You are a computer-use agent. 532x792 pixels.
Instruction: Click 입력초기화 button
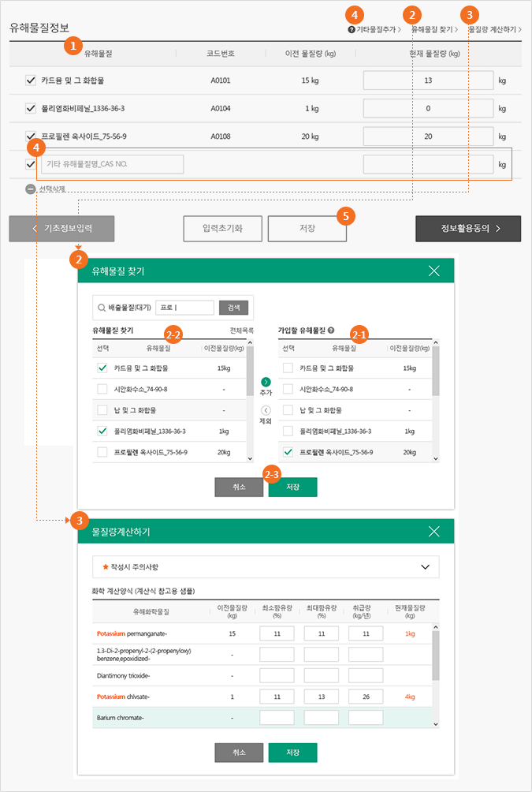(x=222, y=228)
